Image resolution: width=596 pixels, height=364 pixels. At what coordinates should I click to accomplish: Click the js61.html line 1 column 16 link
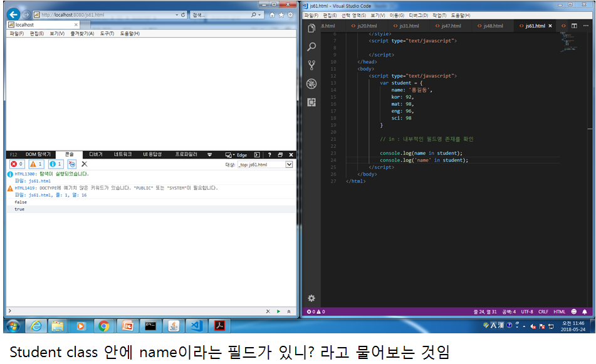[51, 195]
